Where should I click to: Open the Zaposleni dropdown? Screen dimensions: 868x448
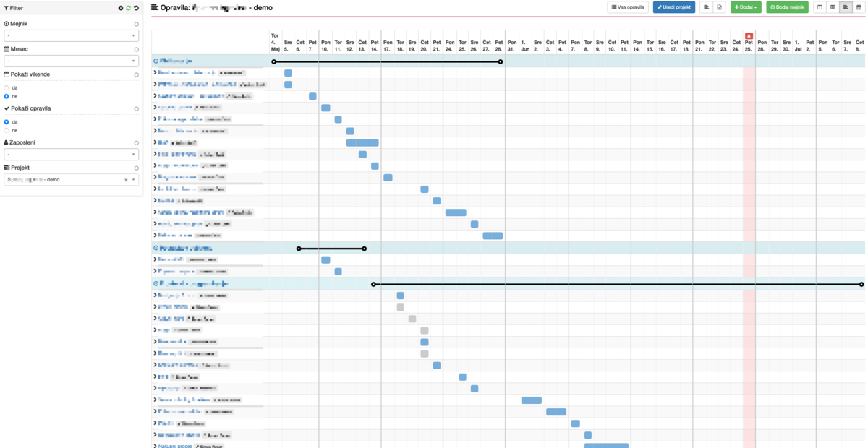[71, 155]
